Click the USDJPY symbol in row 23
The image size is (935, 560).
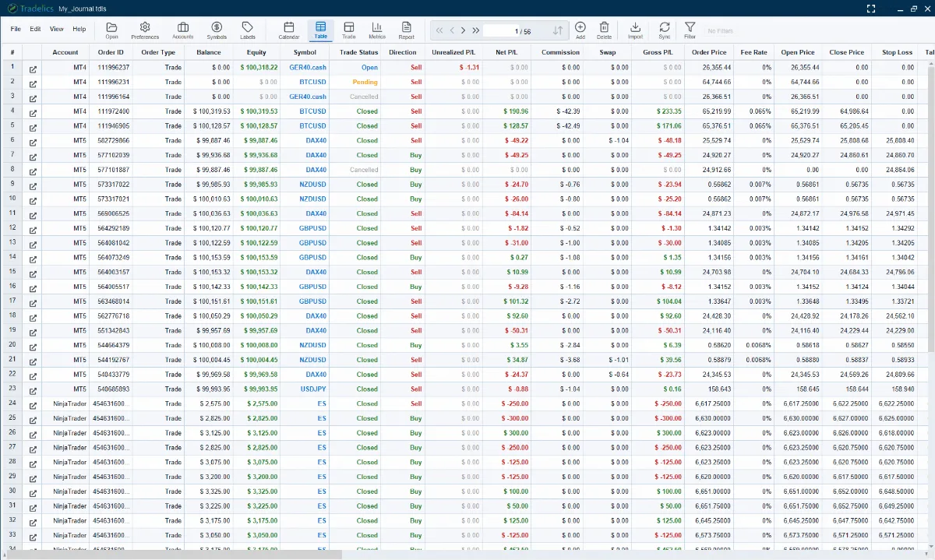click(x=313, y=389)
